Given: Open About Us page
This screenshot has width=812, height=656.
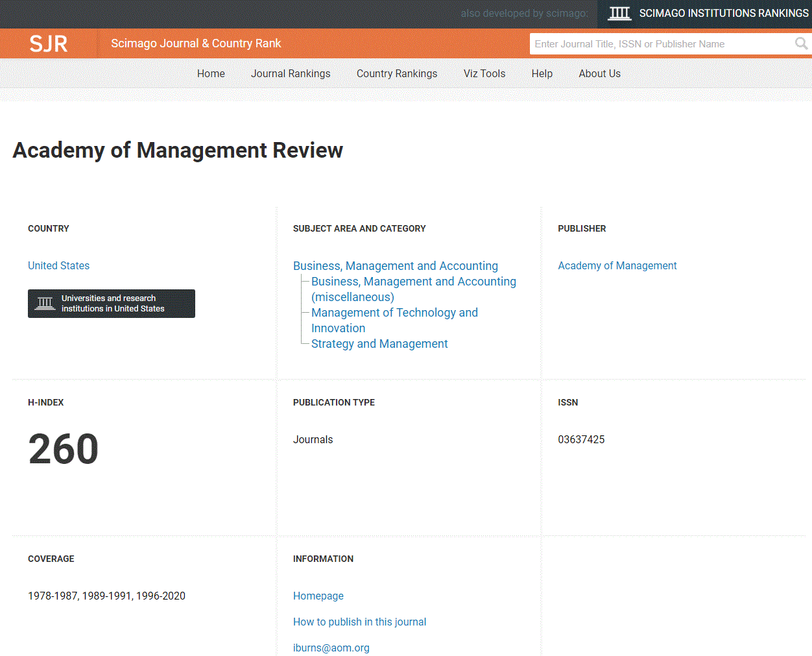Looking at the screenshot, I should click(600, 73).
